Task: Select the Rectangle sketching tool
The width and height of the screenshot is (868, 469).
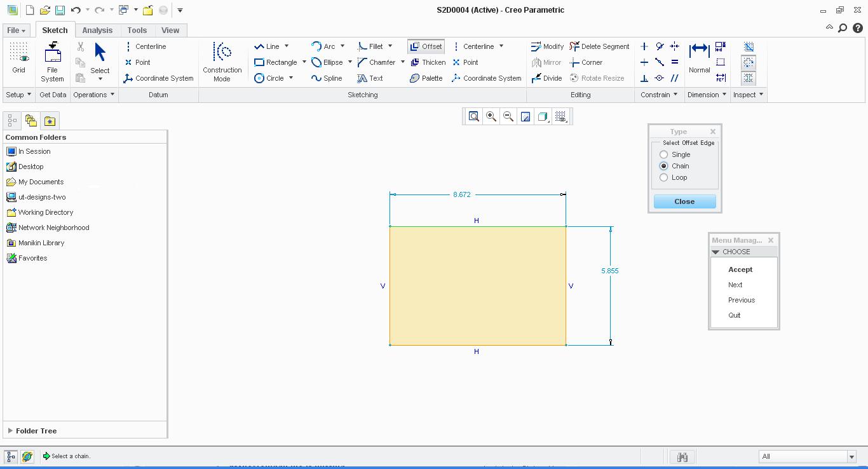Action: coord(278,62)
